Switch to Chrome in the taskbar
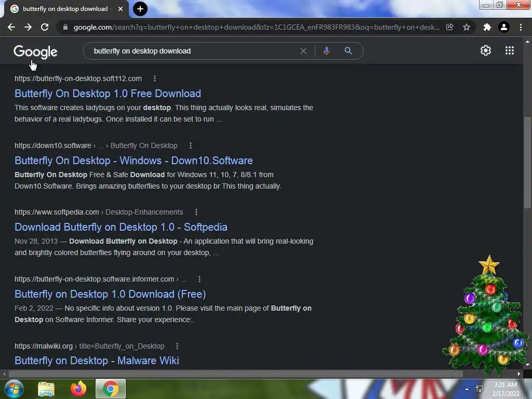This screenshot has width=532, height=399. [x=111, y=389]
